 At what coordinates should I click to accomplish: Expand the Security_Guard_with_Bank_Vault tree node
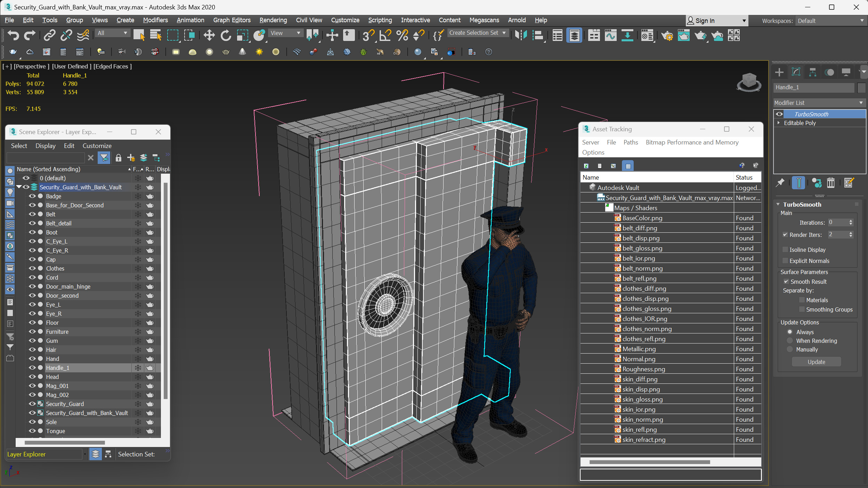tap(19, 187)
